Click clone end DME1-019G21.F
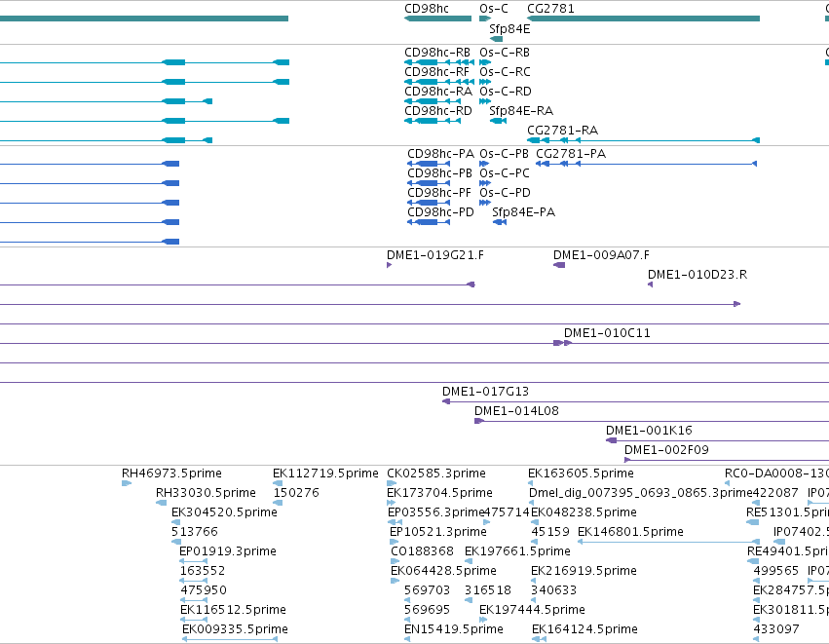The image size is (829, 644). coord(389,265)
